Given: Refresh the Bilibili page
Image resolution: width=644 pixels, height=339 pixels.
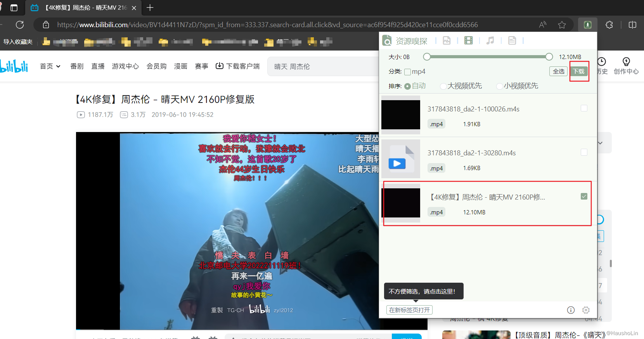Looking at the screenshot, I should pyautogui.click(x=20, y=25).
